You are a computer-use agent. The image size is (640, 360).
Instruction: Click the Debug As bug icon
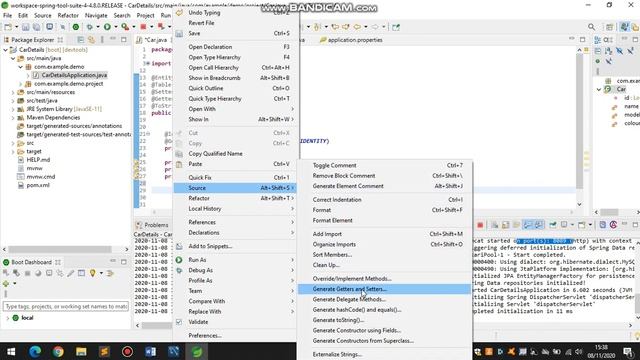pyautogui.click(x=179, y=270)
